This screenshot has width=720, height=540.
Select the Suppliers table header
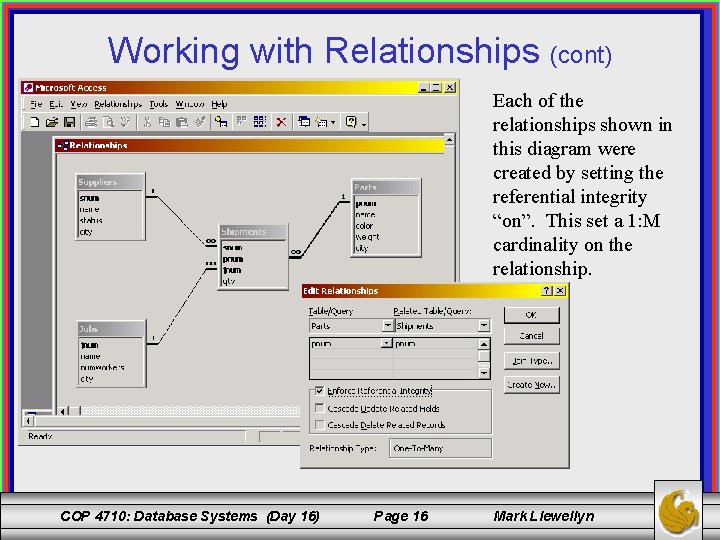pyautogui.click(x=110, y=182)
